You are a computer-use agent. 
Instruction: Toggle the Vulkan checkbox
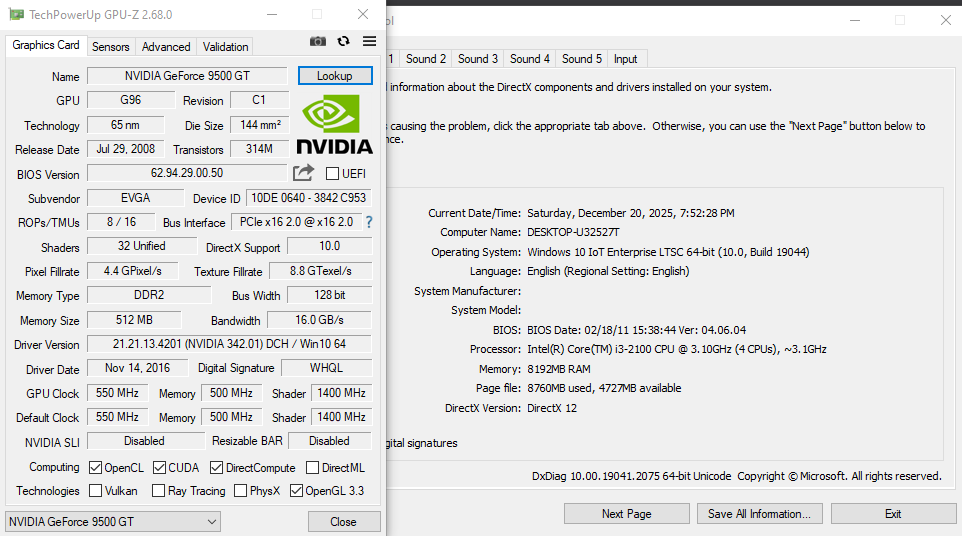tap(95, 491)
